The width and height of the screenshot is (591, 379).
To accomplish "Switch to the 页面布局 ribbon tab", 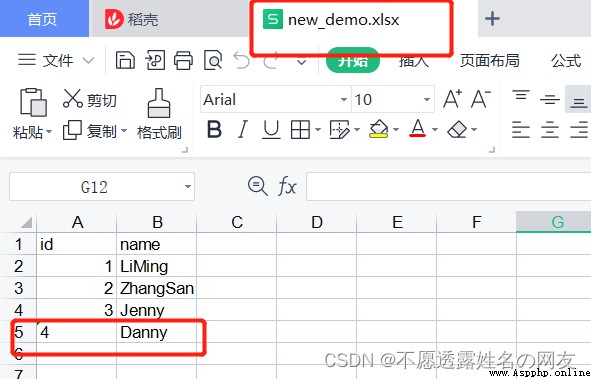I will pyautogui.click(x=489, y=60).
